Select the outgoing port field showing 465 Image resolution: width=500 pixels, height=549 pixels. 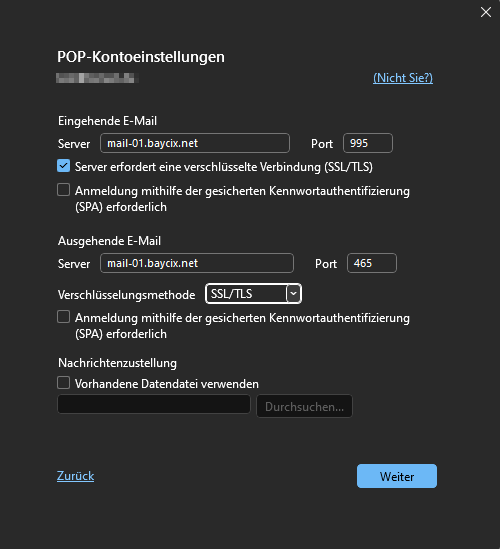(x=371, y=263)
